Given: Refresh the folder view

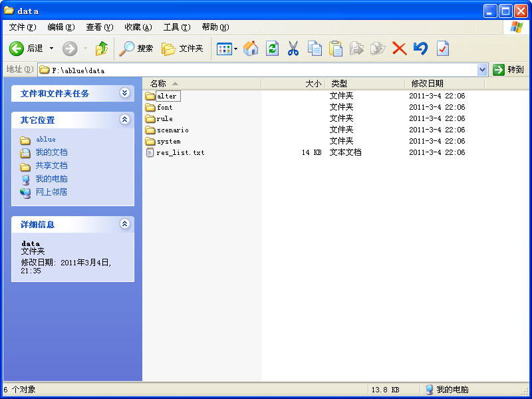Looking at the screenshot, I should 272,49.
